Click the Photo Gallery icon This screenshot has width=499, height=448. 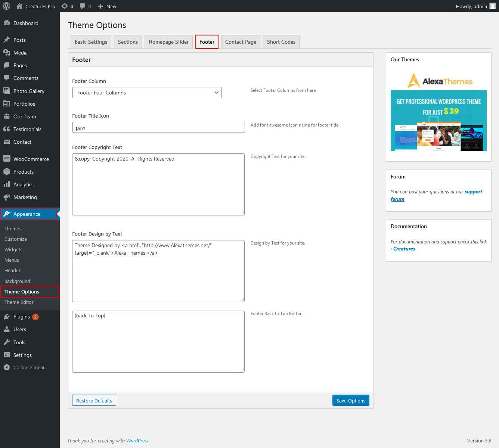pos(7,91)
